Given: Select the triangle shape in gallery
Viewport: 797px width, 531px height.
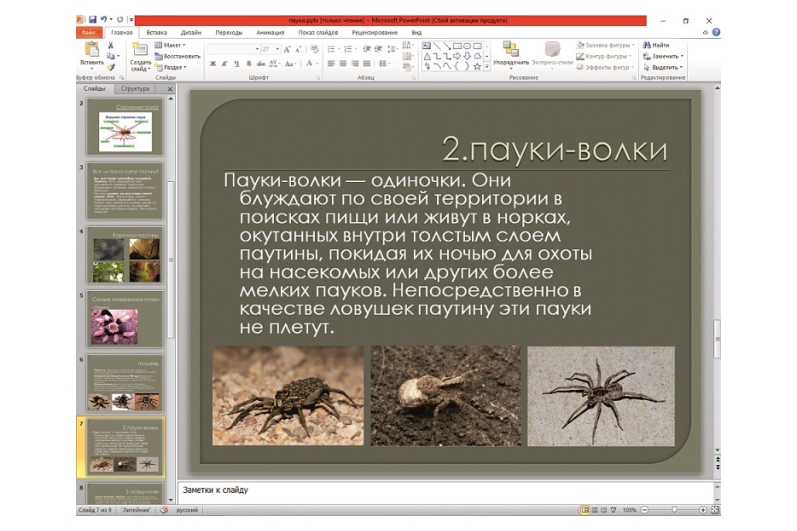Looking at the screenshot, I should click(427, 56).
